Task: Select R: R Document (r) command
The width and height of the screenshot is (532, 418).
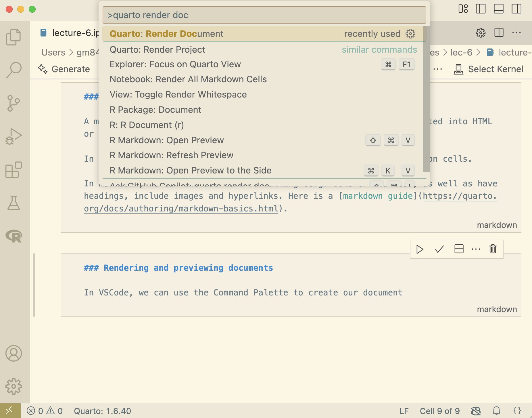Action: coord(263,125)
